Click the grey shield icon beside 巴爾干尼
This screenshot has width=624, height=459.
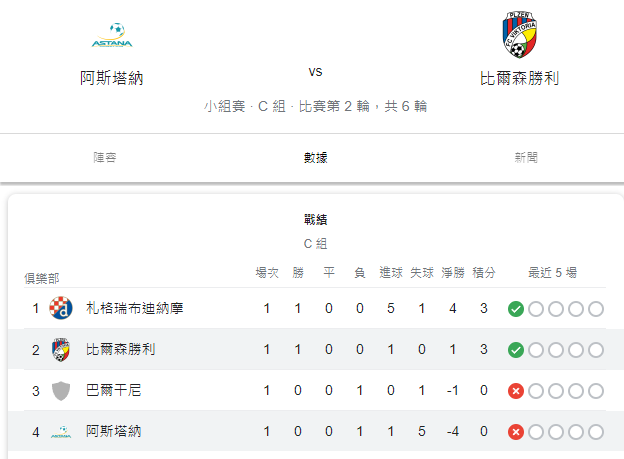pos(61,391)
